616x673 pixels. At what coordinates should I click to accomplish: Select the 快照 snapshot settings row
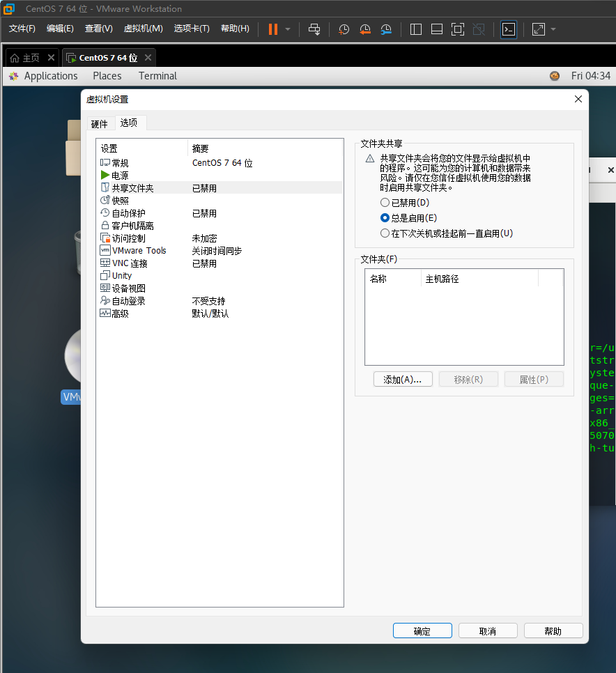(220, 201)
